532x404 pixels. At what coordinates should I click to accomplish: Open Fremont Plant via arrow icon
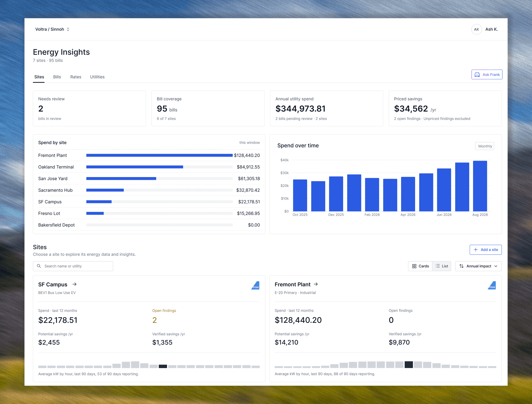(x=316, y=284)
